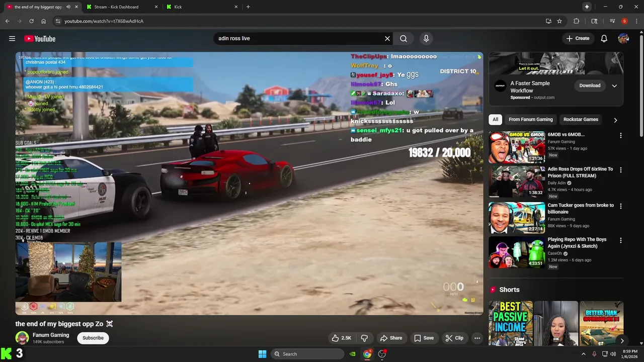Select the From Fanum Gaming chip
The width and height of the screenshot is (644, 362).
point(530,119)
